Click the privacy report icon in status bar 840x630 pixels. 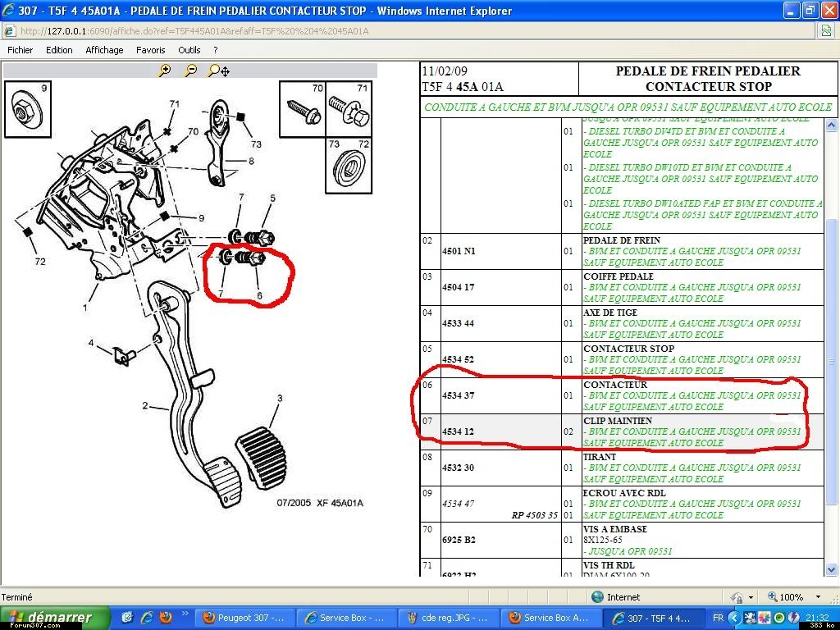[737, 597]
